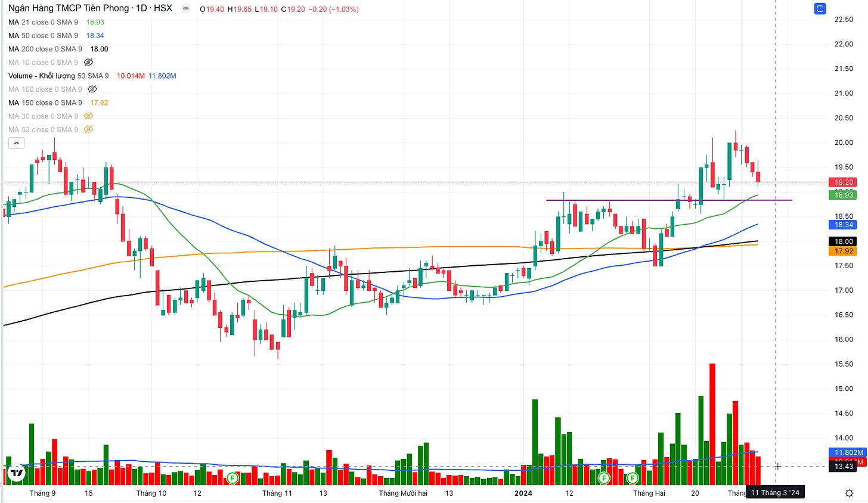Click the Tháng 9 time axis label
Screen dimensions: 868x503
tap(43, 493)
